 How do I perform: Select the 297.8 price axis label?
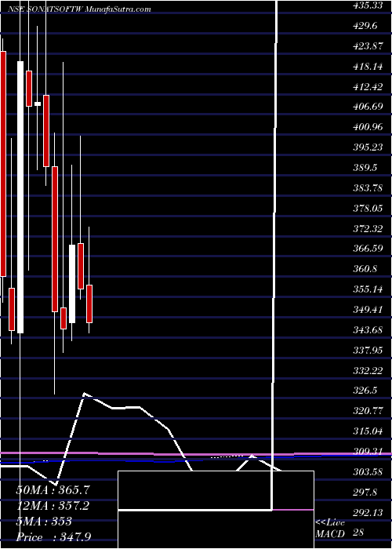click(365, 493)
